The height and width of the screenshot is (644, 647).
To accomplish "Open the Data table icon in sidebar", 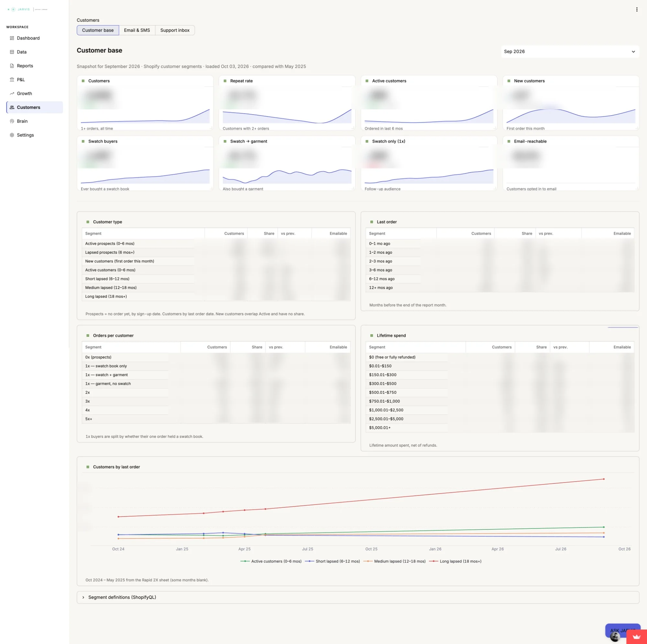I will (x=12, y=52).
